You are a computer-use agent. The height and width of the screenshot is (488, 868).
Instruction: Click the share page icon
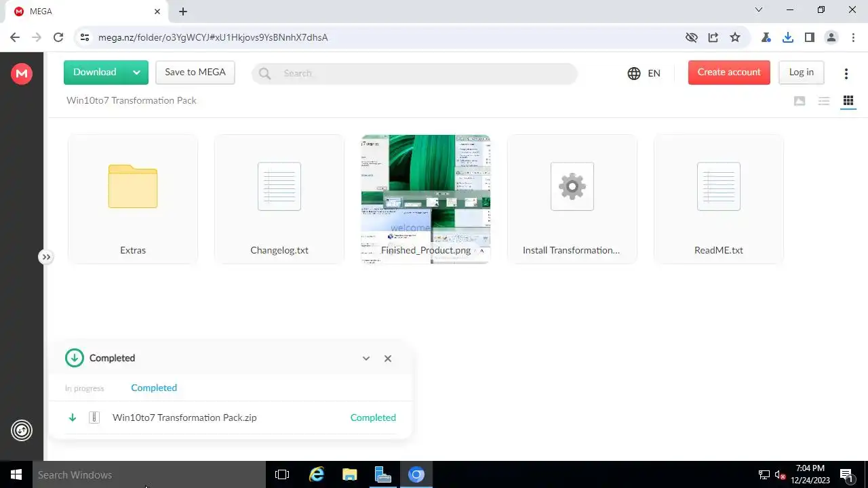coord(713,37)
